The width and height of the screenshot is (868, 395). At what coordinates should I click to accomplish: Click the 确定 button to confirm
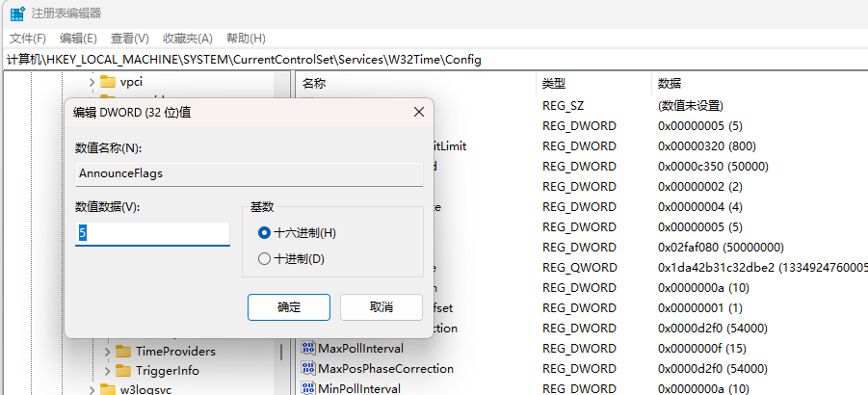tap(288, 307)
